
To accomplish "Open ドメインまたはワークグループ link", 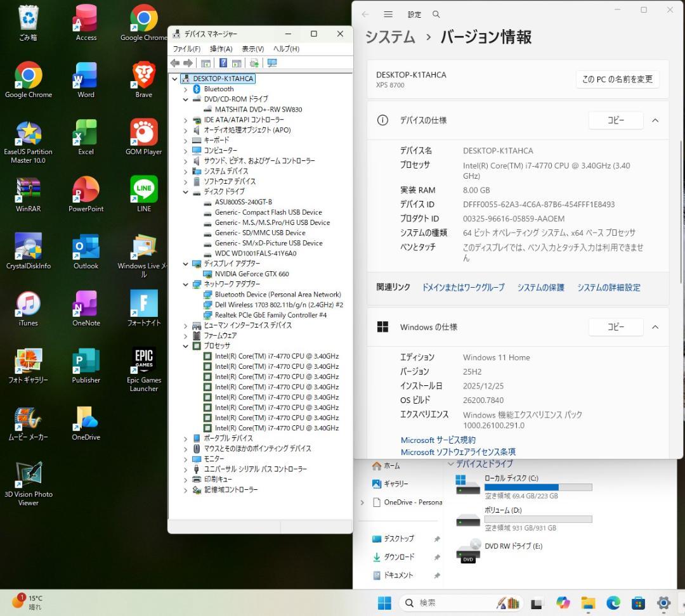I will point(463,287).
